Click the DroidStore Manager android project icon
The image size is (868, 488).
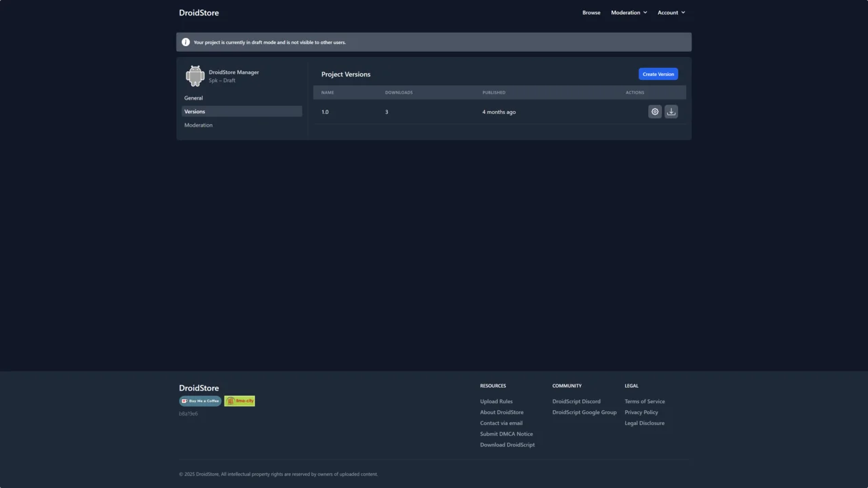(195, 76)
